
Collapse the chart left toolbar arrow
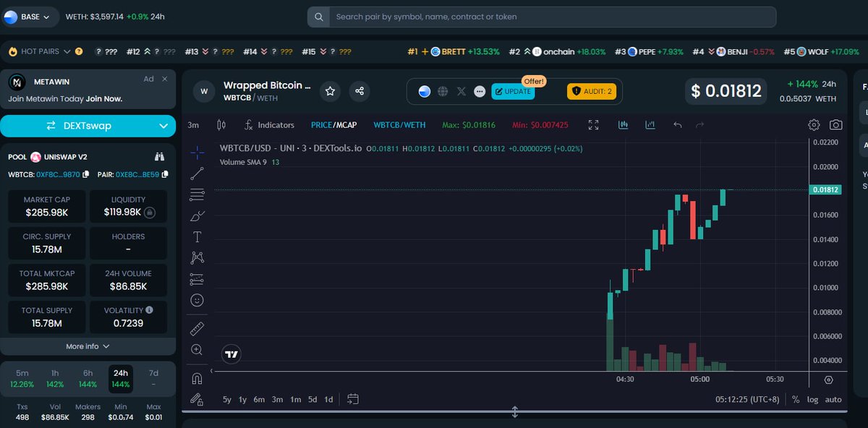pos(212,371)
